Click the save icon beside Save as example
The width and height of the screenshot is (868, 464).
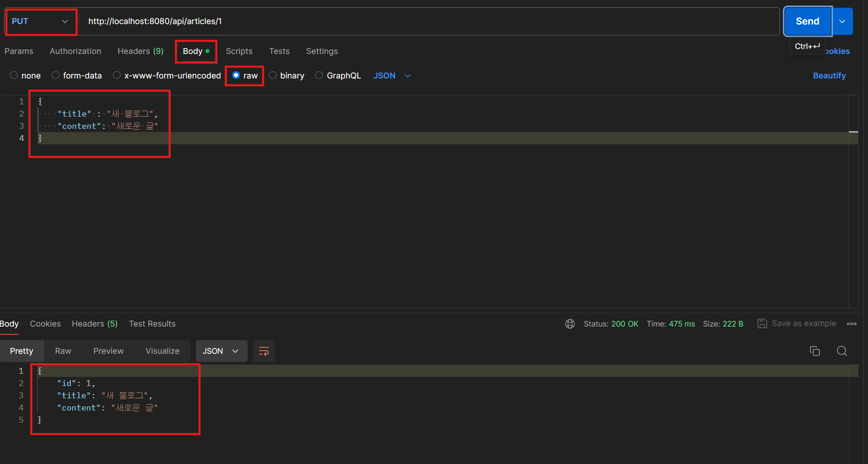[x=762, y=323]
